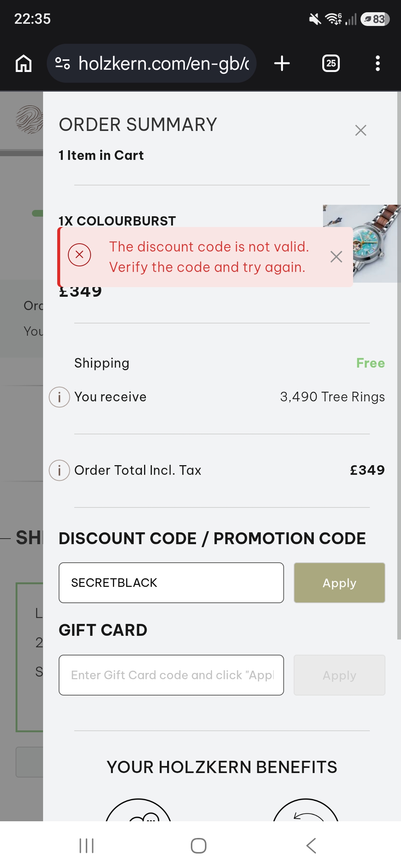Open the tab switcher showing 25 tabs

pyautogui.click(x=331, y=63)
